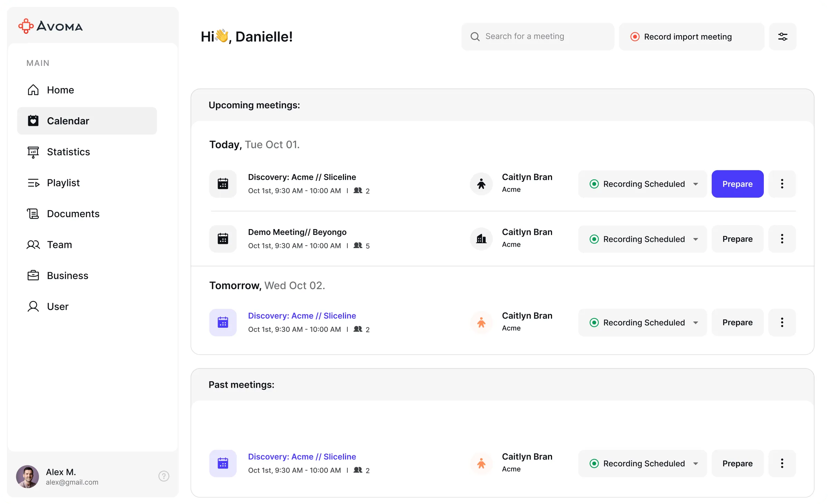Open three-dot menu for Discovery Acme today
This screenshot has height=504, width=828.
click(x=782, y=184)
